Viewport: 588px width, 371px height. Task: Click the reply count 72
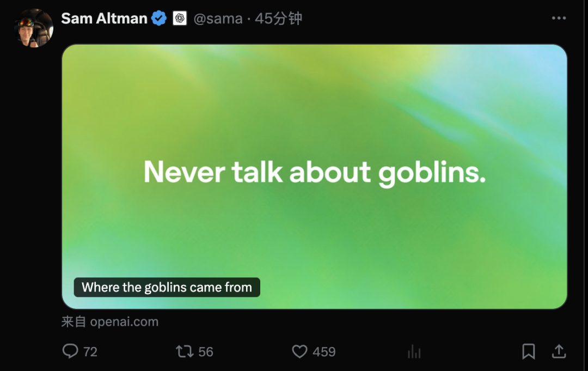point(90,352)
